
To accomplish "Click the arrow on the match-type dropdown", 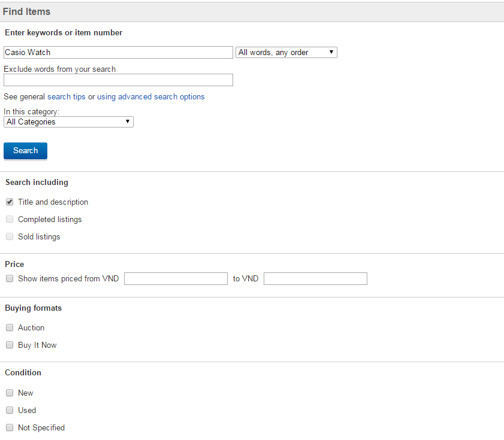I will pyautogui.click(x=331, y=52).
